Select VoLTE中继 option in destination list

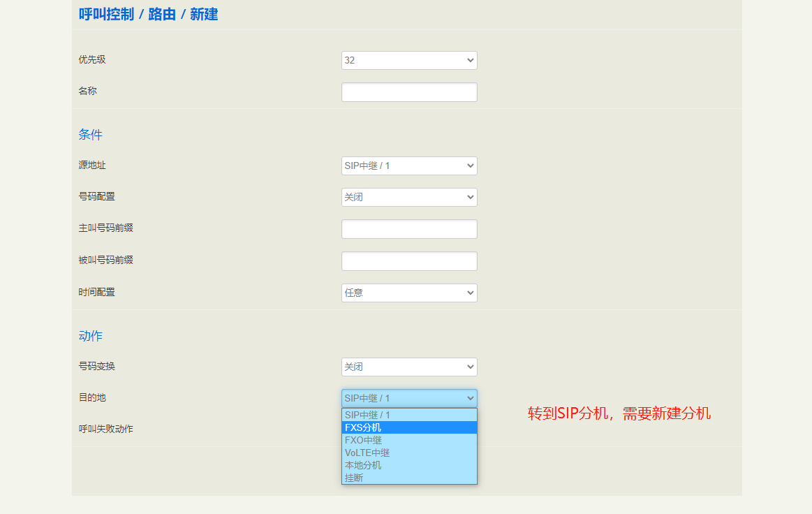(409, 453)
